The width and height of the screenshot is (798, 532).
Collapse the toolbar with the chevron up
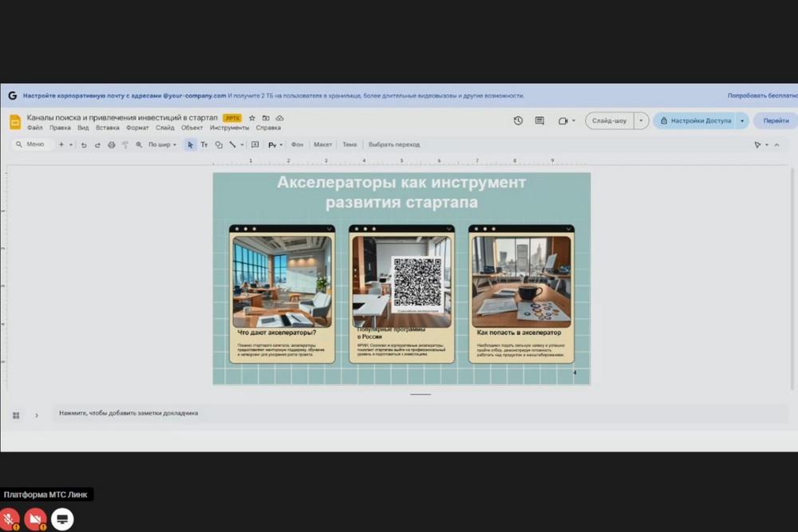tap(777, 145)
